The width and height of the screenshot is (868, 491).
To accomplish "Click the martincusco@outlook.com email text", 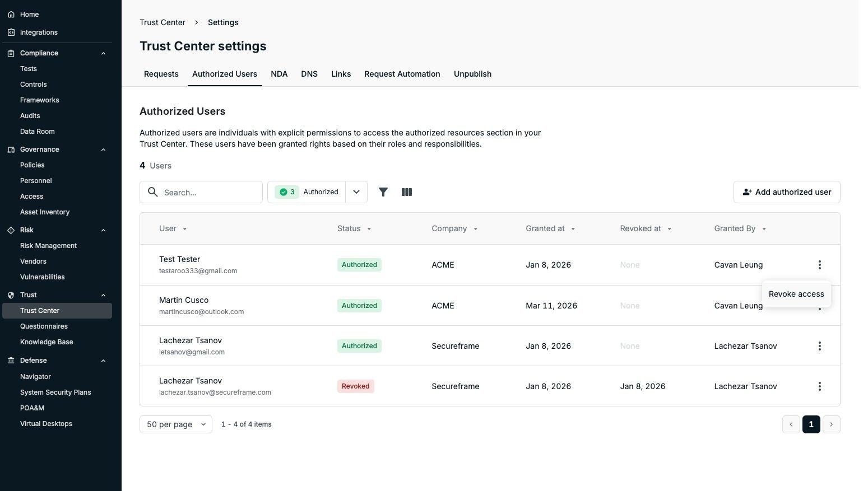I will pyautogui.click(x=202, y=312).
